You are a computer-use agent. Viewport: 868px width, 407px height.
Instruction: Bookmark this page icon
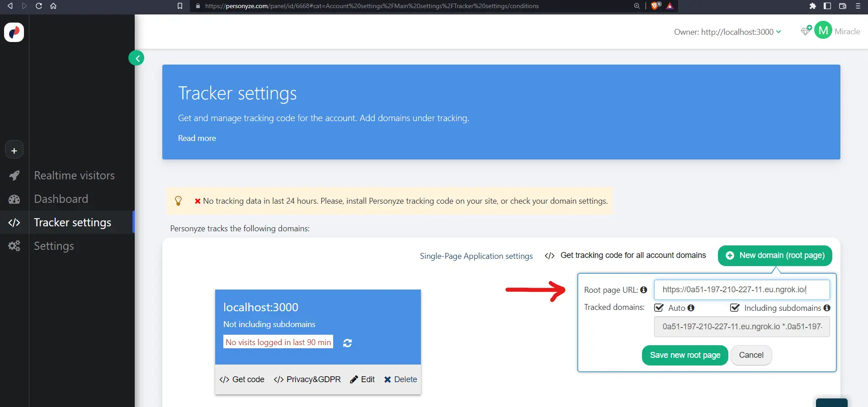click(180, 6)
